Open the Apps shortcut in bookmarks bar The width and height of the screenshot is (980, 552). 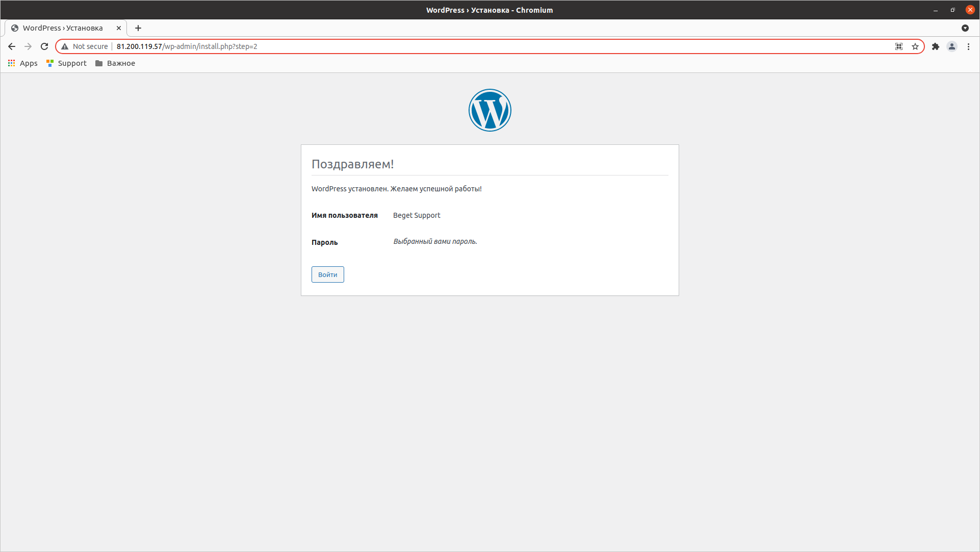23,63
